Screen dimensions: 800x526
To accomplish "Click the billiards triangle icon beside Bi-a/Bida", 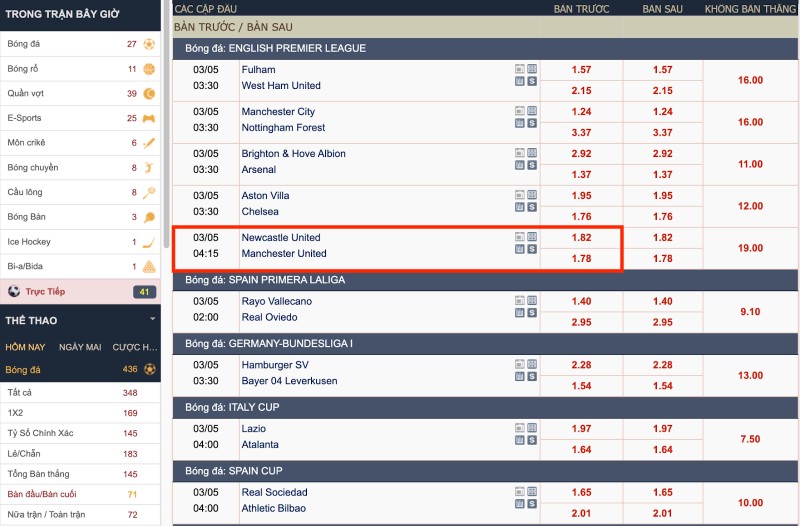I will (149, 267).
